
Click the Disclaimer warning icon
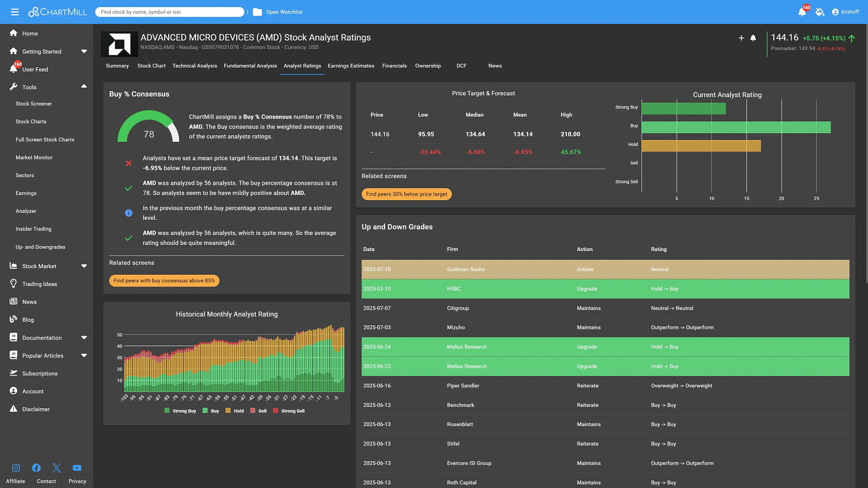pos(14,409)
